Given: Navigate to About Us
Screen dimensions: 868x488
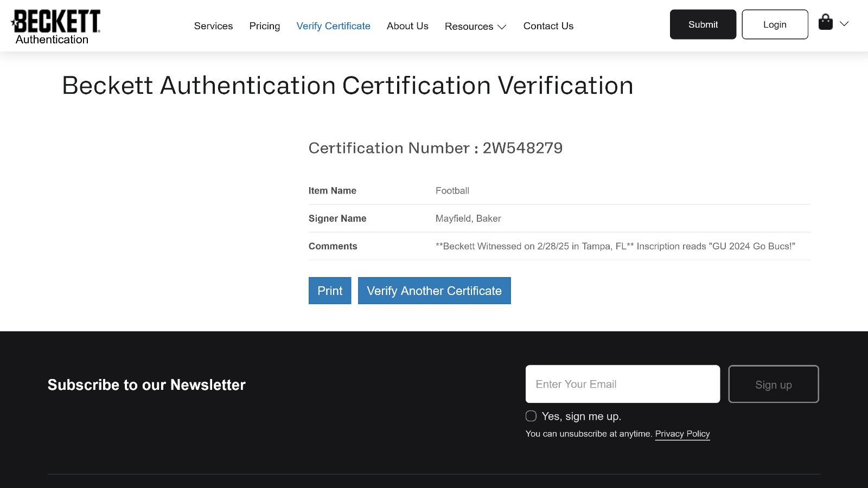Looking at the screenshot, I should (407, 26).
